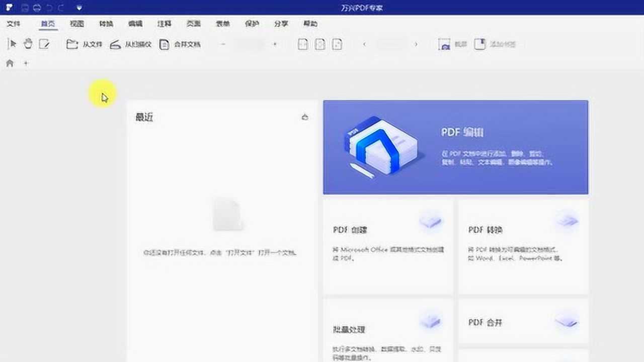The width and height of the screenshot is (644, 362).
Task: Click the icon on the PDF 创建 card
Action: 431,221
